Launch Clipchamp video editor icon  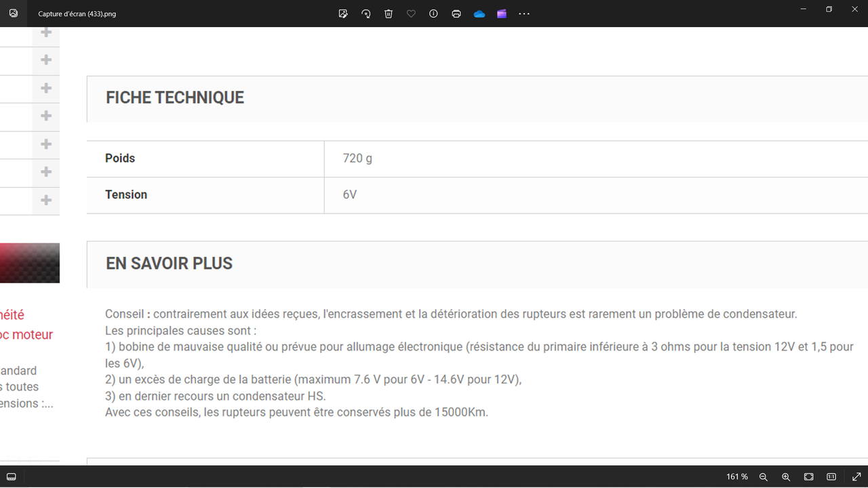[x=502, y=14]
